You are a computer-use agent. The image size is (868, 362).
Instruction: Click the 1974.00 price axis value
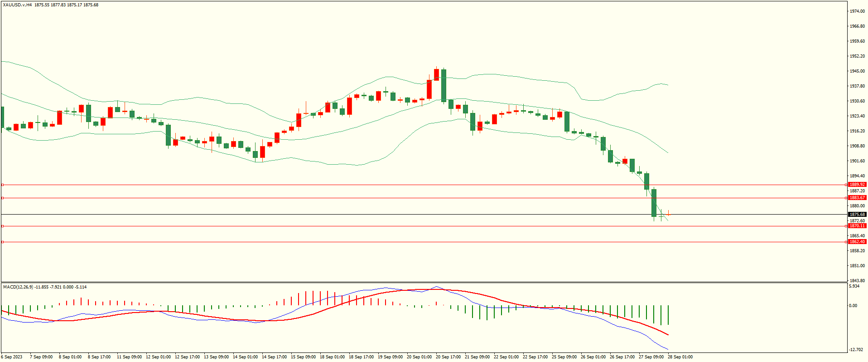pos(857,11)
